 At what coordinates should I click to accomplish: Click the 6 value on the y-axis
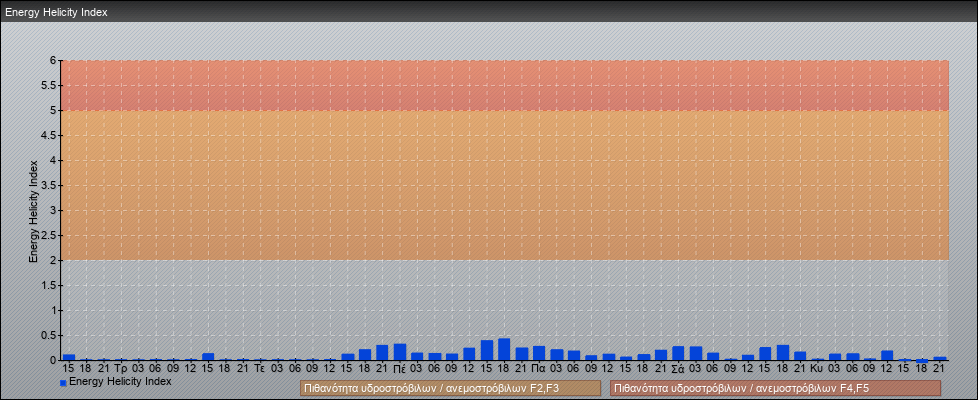pyautogui.click(x=54, y=61)
